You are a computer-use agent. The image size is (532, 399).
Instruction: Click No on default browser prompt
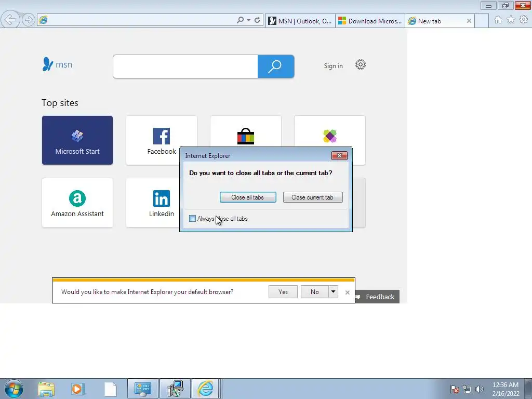314,292
